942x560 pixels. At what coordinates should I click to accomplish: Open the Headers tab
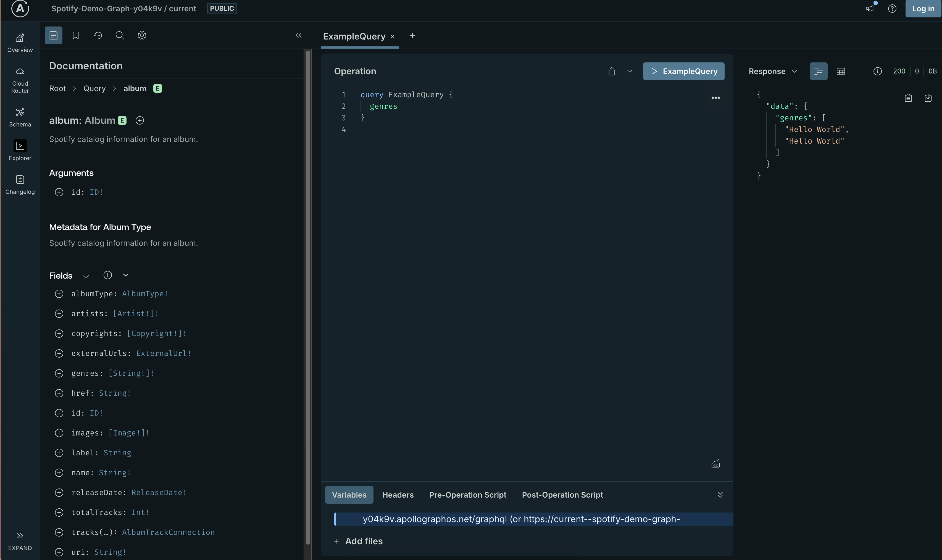pyautogui.click(x=398, y=495)
